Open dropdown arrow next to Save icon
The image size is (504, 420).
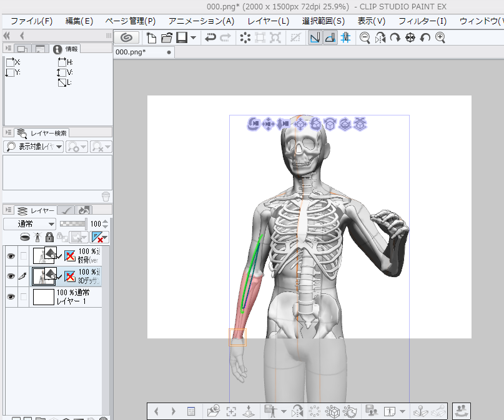point(193,37)
